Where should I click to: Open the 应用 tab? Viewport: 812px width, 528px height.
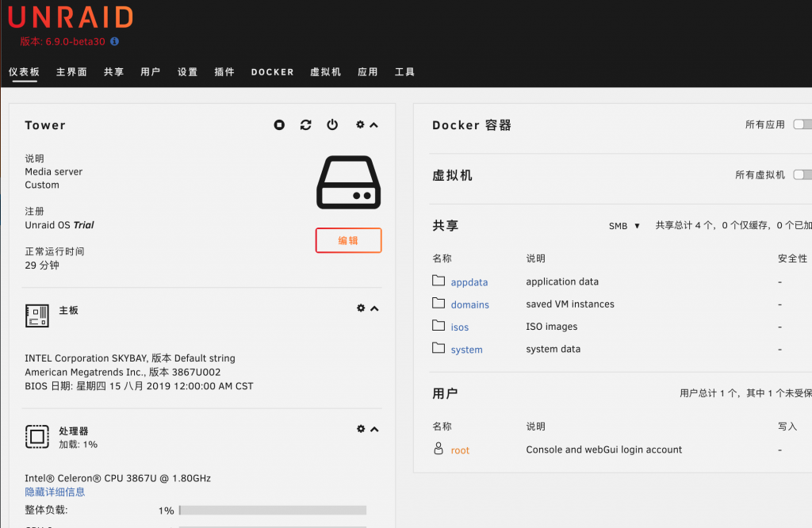coord(368,72)
